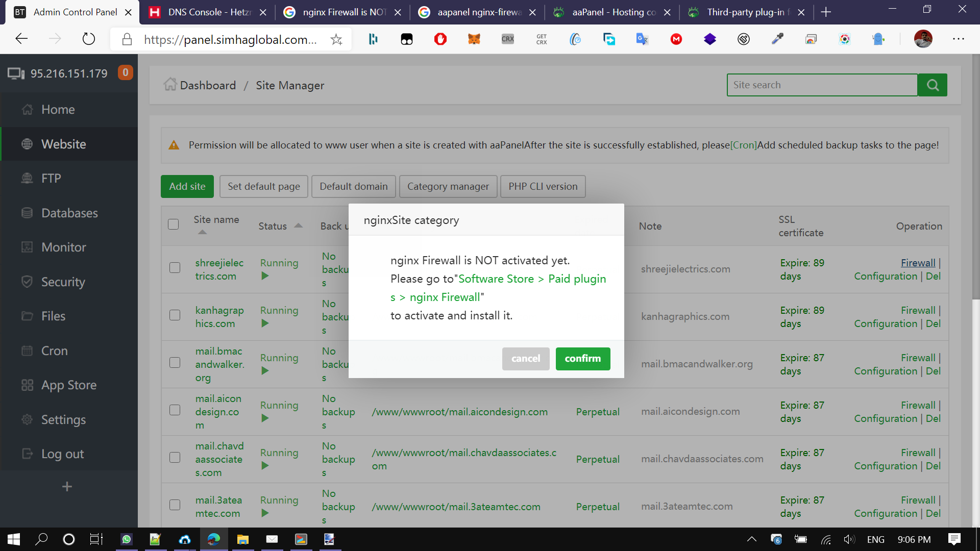Click the Settings gear icon in sidebar
The width and height of the screenshot is (980, 551).
(27, 419)
